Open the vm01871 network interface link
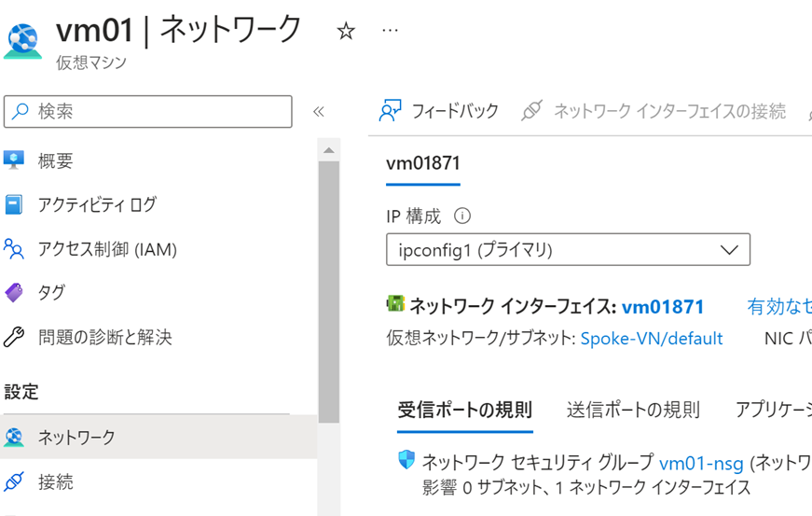 663,307
